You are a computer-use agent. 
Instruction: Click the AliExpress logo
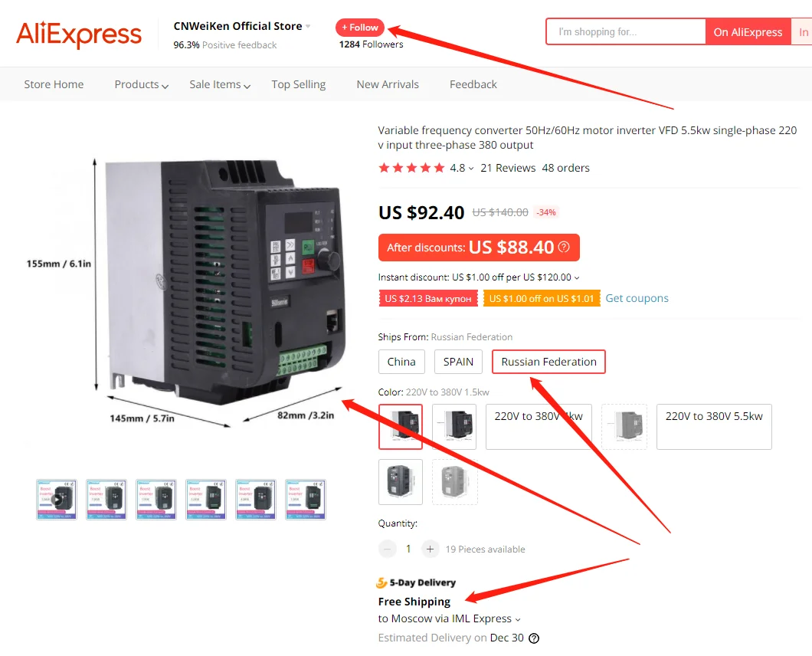pos(79,34)
